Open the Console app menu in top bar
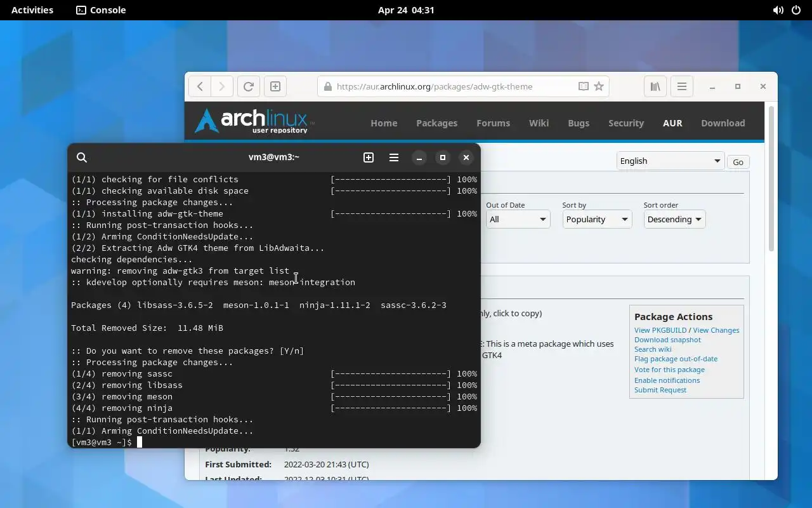Viewport: 812px width, 508px height. pyautogui.click(x=101, y=10)
